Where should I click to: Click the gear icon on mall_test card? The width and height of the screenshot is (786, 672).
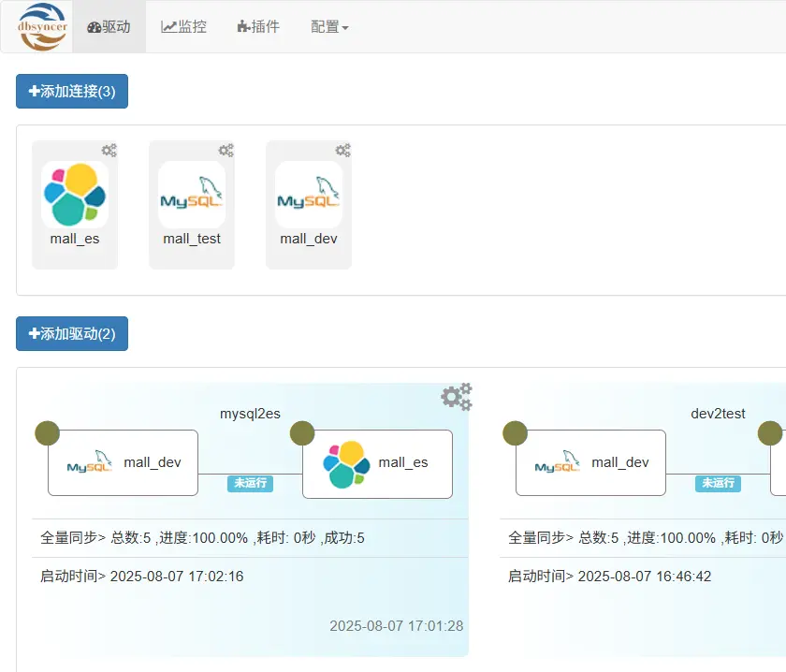point(226,150)
